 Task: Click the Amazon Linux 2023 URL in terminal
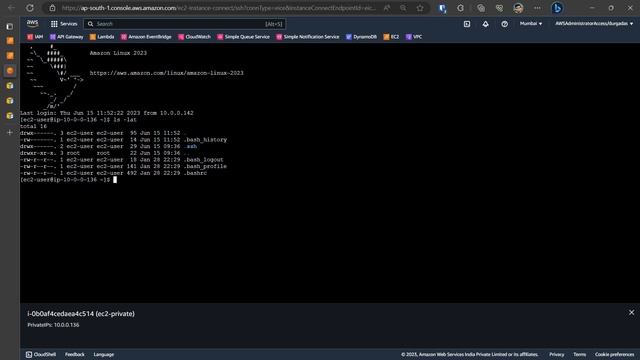(x=167, y=73)
